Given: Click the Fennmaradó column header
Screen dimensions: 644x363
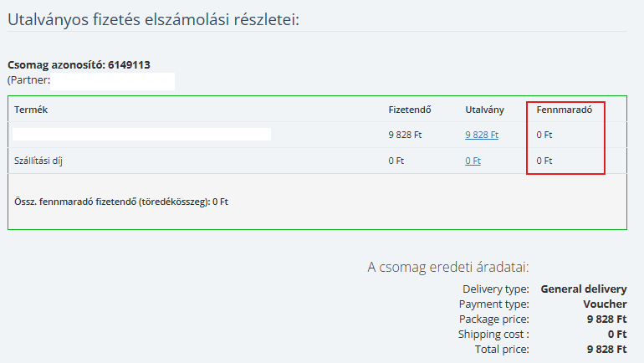Looking at the screenshot, I should coord(565,110).
